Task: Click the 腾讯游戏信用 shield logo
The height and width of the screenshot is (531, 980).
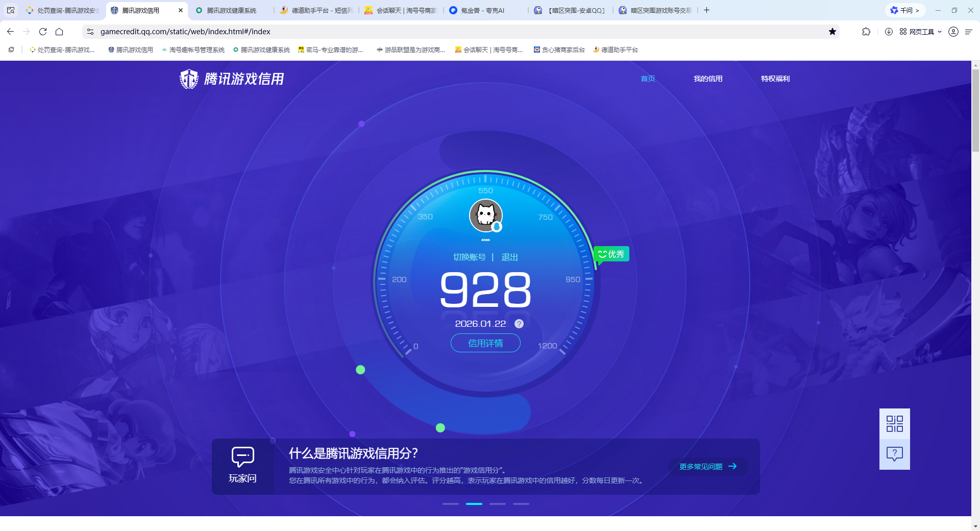Action: (x=189, y=79)
